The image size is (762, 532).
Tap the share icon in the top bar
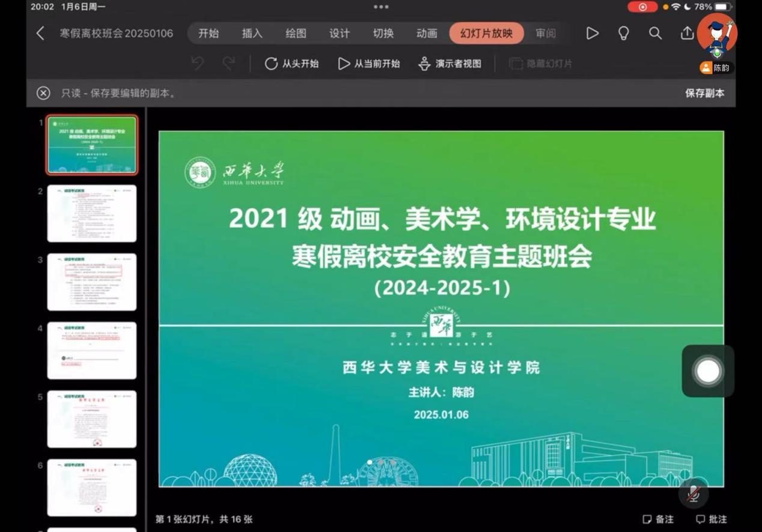(x=687, y=33)
